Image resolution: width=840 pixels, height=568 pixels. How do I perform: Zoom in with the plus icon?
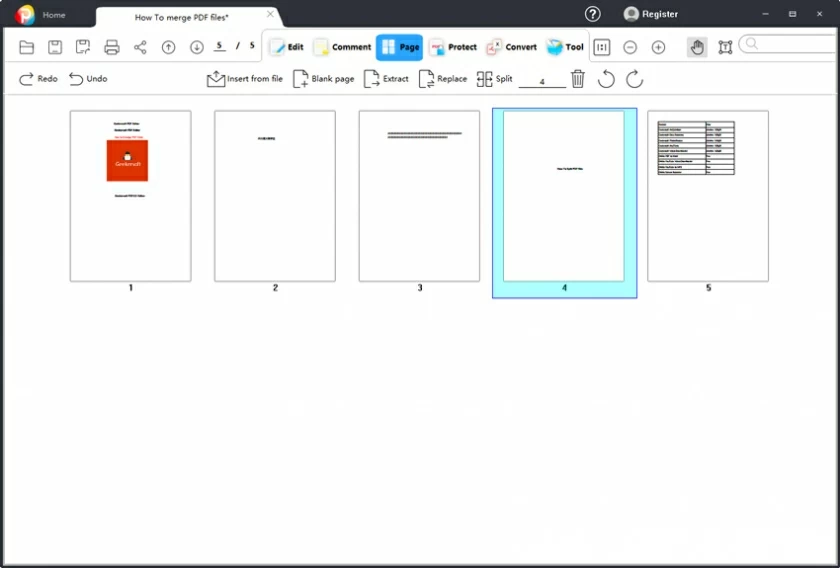tap(658, 47)
